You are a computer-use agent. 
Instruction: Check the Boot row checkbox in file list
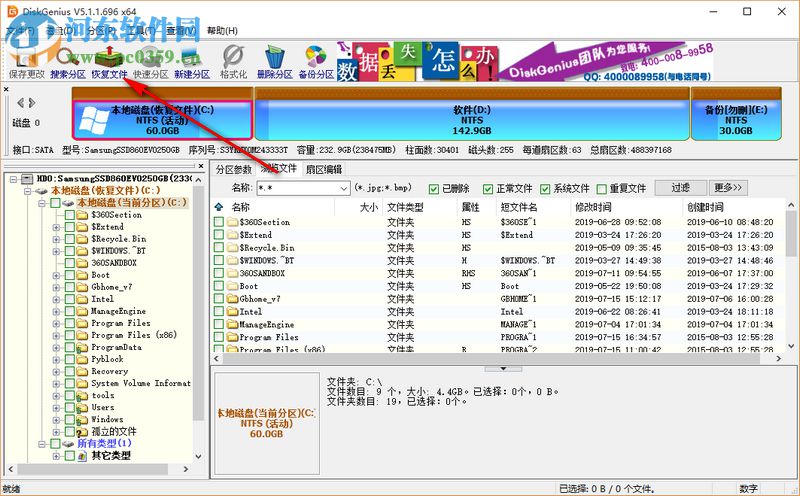coord(219,286)
